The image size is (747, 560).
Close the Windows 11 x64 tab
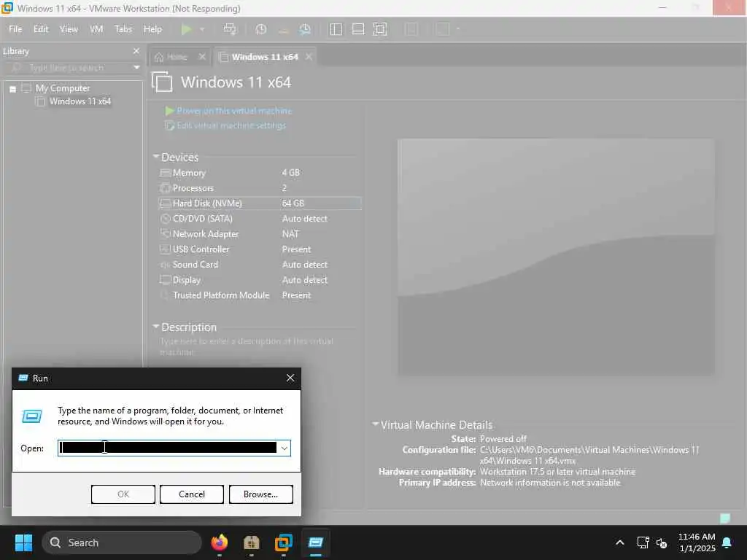coord(309,57)
